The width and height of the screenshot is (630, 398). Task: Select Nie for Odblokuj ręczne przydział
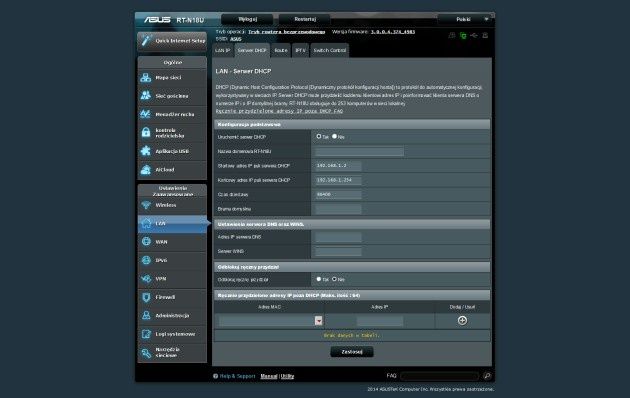point(335,279)
